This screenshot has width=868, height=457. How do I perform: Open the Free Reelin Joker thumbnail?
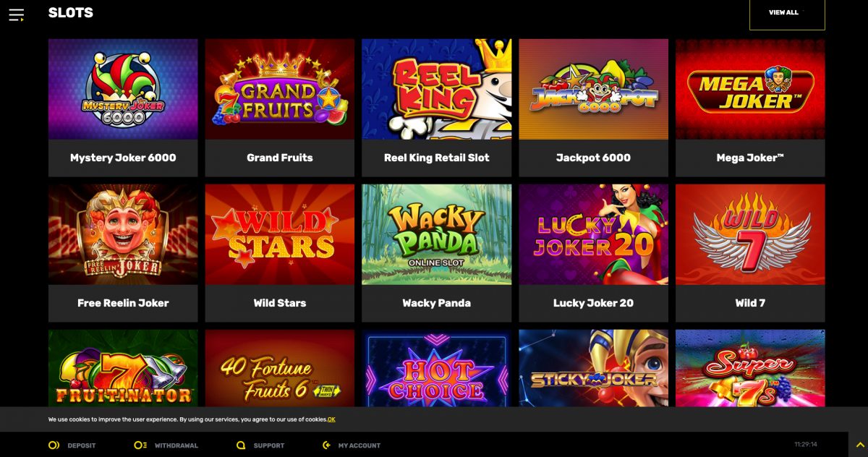[123, 234]
